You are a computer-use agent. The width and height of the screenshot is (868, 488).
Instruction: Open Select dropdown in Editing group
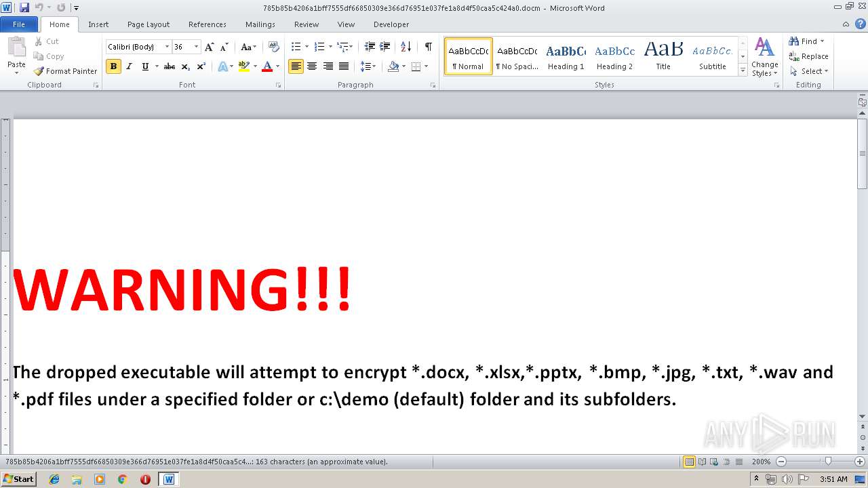[809, 71]
